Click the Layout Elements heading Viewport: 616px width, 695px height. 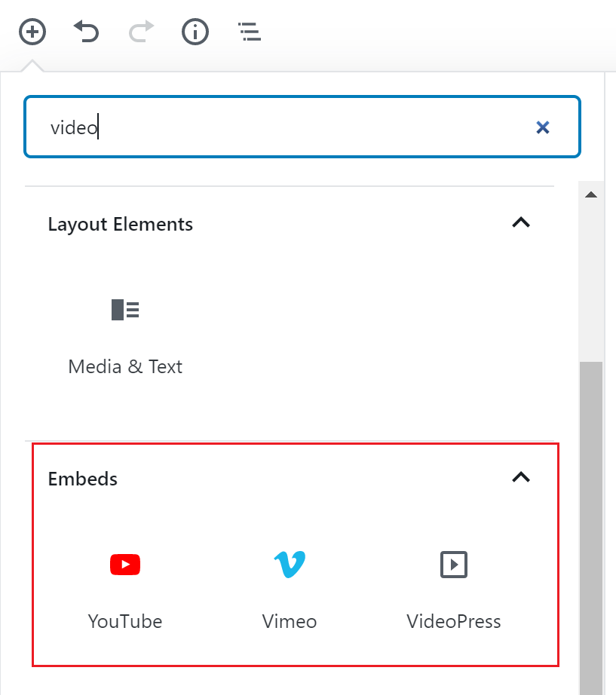pos(120,225)
